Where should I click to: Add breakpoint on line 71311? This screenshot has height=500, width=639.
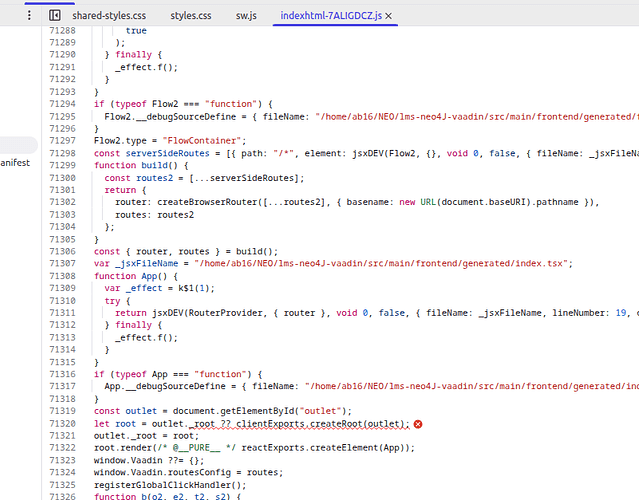[67, 313]
